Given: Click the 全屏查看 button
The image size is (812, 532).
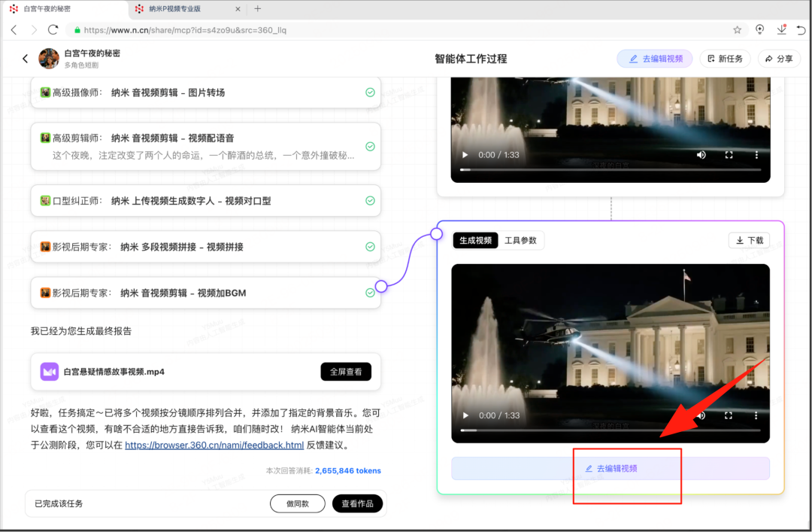Looking at the screenshot, I should point(346,372).
